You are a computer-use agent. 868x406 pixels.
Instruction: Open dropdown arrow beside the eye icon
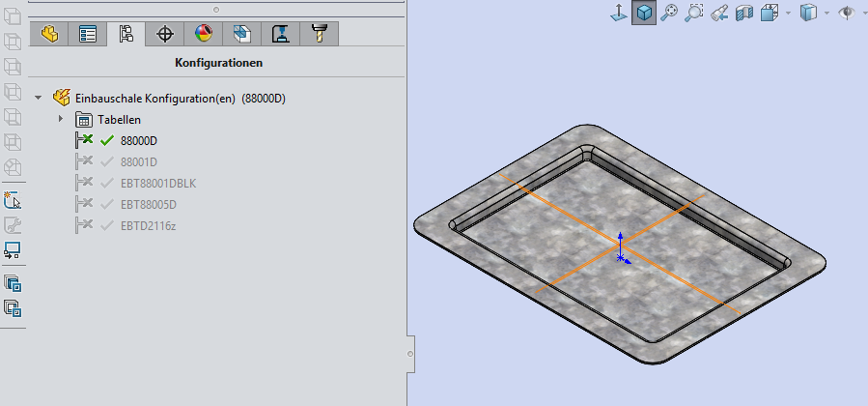pos(864,13)
